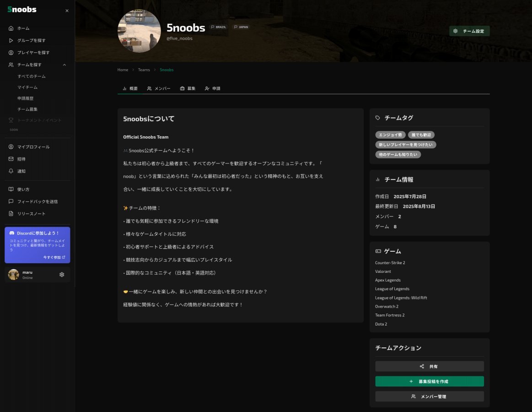Screen dimensions: 532x412
Task: Select マイチーム in the sidebar
Action: [27, 87]
